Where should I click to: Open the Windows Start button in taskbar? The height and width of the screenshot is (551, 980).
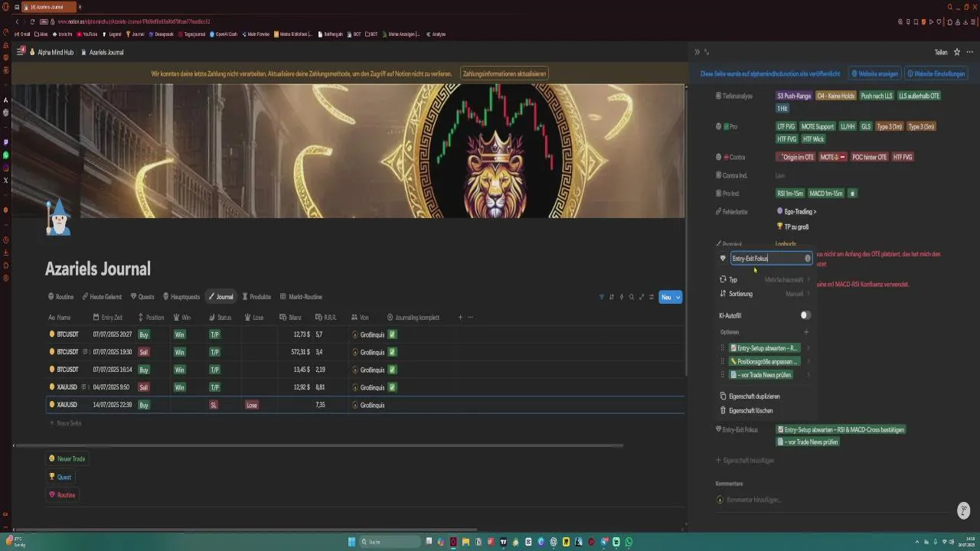click(352, 542)
